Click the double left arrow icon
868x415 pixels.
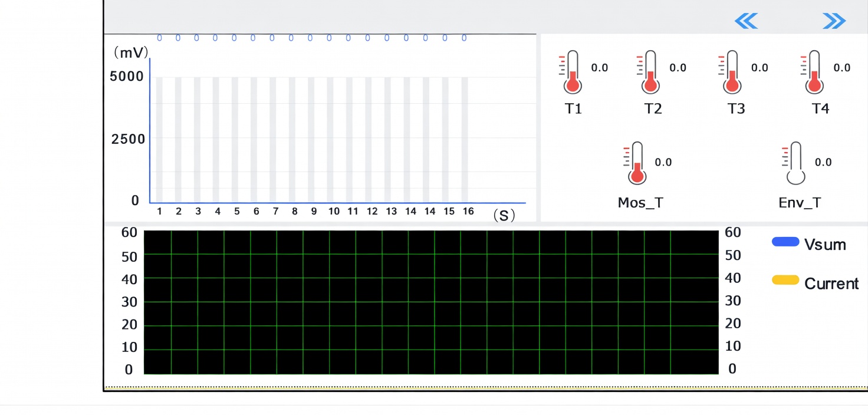[x=746, y=22]
